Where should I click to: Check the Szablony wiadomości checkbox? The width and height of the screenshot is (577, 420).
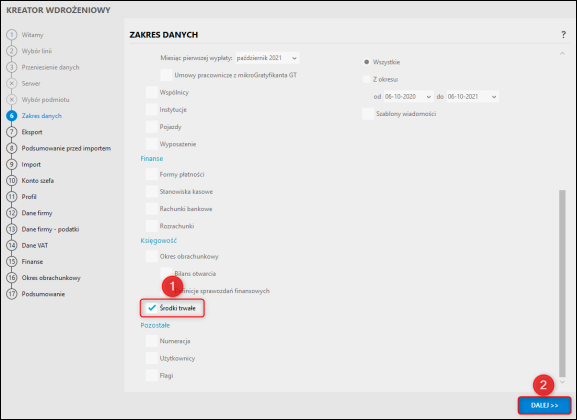[x=368, y=114]
